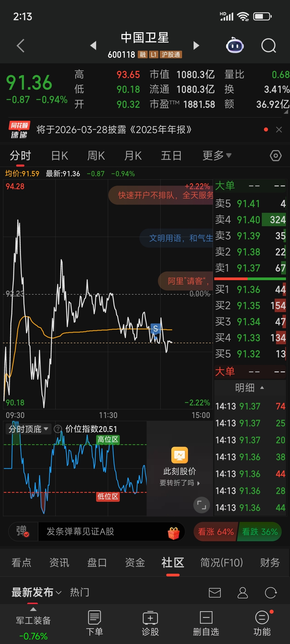Image resolution: width=290 pixels, height=644 pixels.
Task: Expand quote details corner triangle near 额
Action: pos(286,111)
